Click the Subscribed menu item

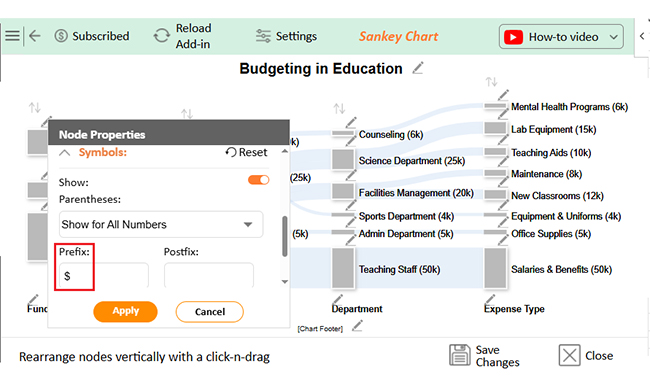click(x=92, y=36)
